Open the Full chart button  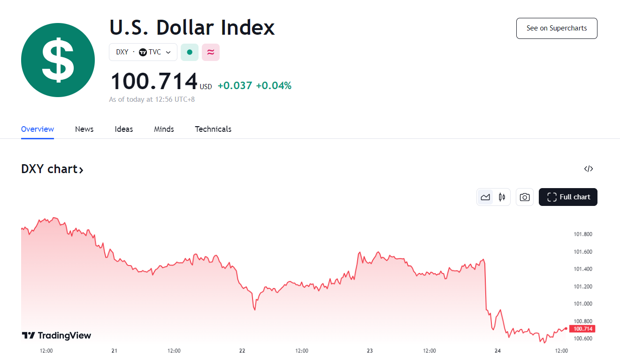click(x=568, y=197)
